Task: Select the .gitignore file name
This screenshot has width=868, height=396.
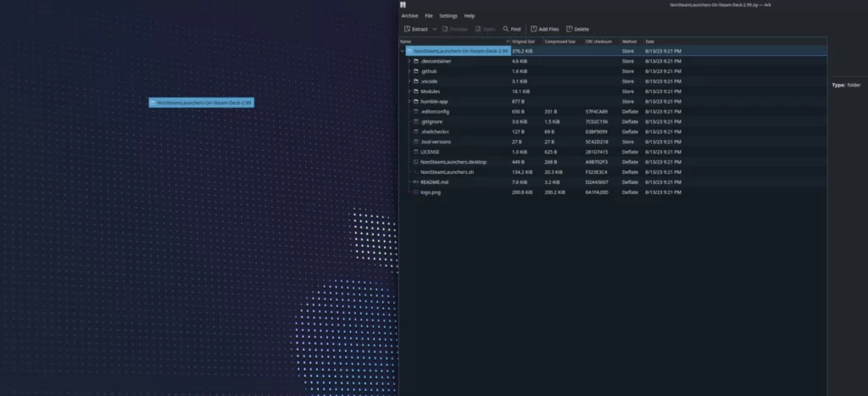Action: coord(431,122)
